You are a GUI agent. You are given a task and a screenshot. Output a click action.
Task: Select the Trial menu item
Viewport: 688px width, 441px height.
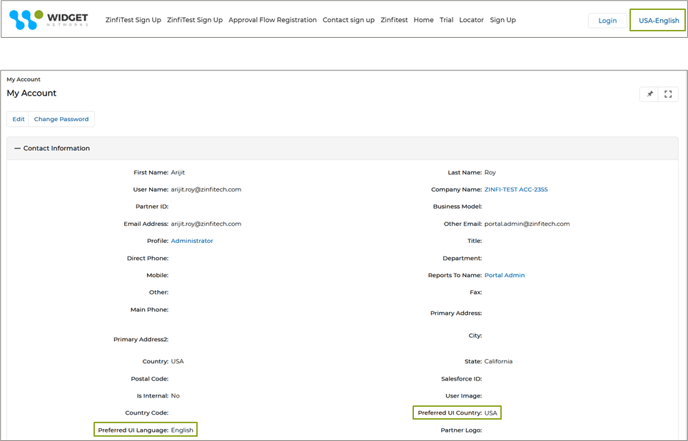coord(446,20)
